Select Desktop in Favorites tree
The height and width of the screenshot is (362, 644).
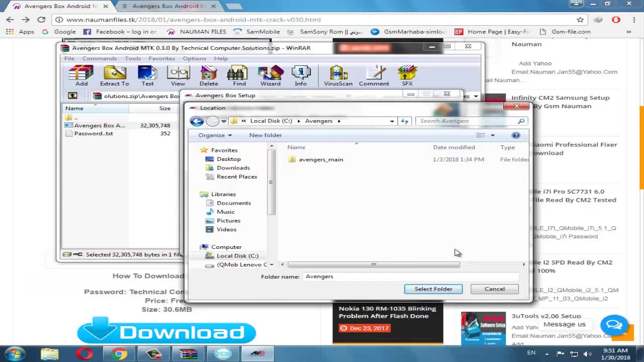pyautogui.click(x=223, y=159)
